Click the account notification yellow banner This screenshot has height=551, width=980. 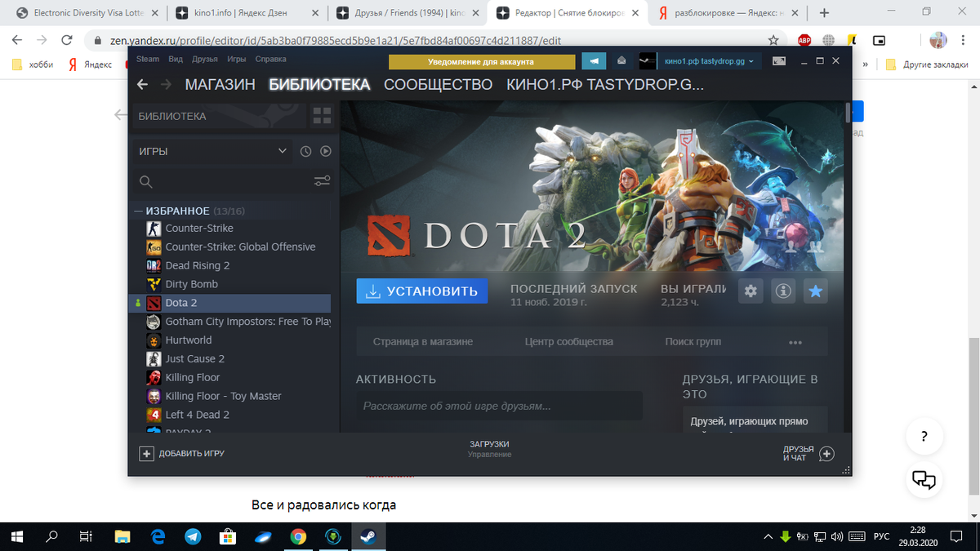(482, 61)
